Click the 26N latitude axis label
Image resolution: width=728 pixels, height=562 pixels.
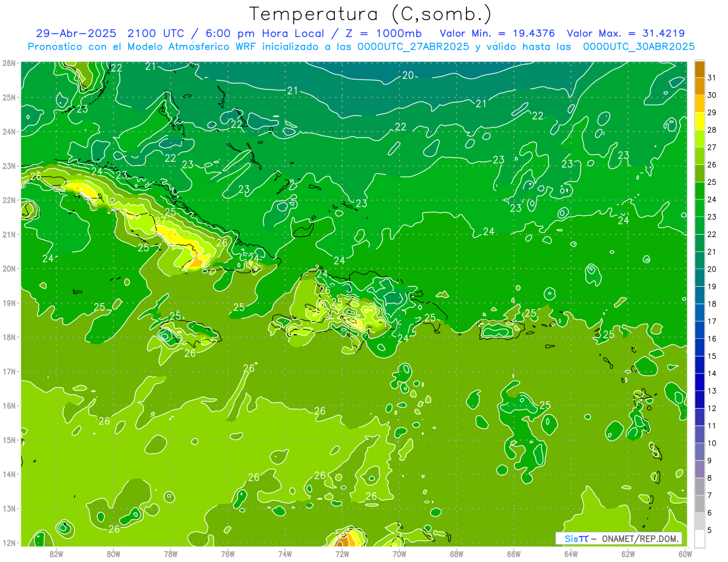coord(8,63)
